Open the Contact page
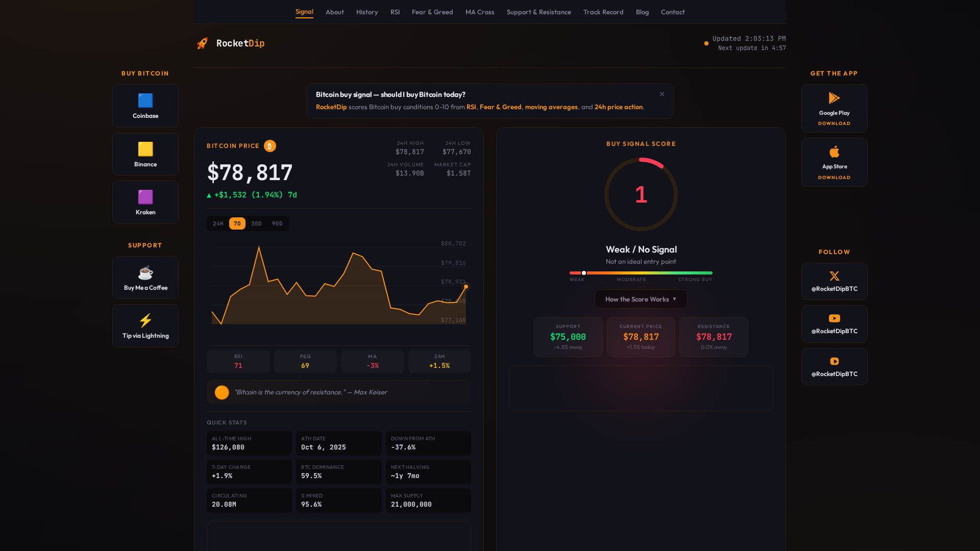 [x=673, y=12]
